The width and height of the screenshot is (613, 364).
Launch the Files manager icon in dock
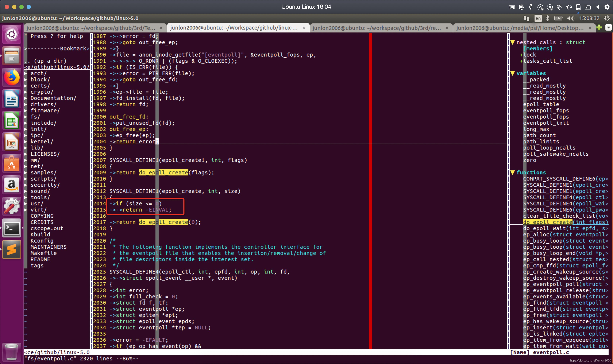click(11, 56)
